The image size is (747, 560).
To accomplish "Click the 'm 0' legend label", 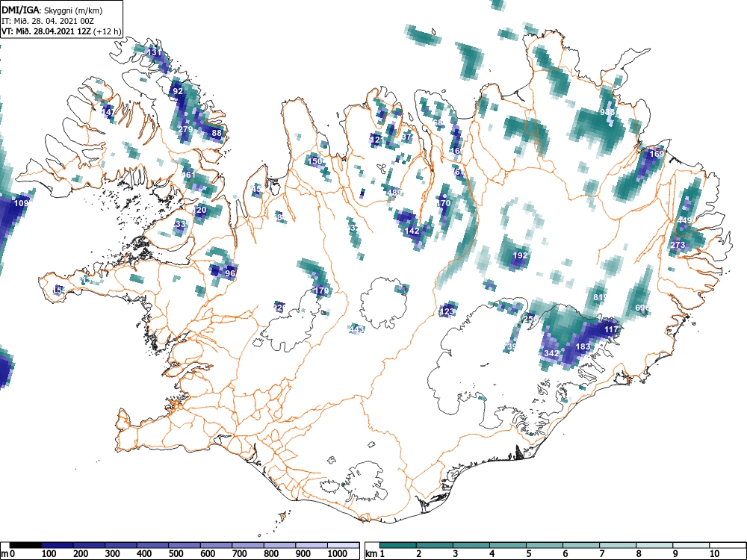I will point(8,554).
